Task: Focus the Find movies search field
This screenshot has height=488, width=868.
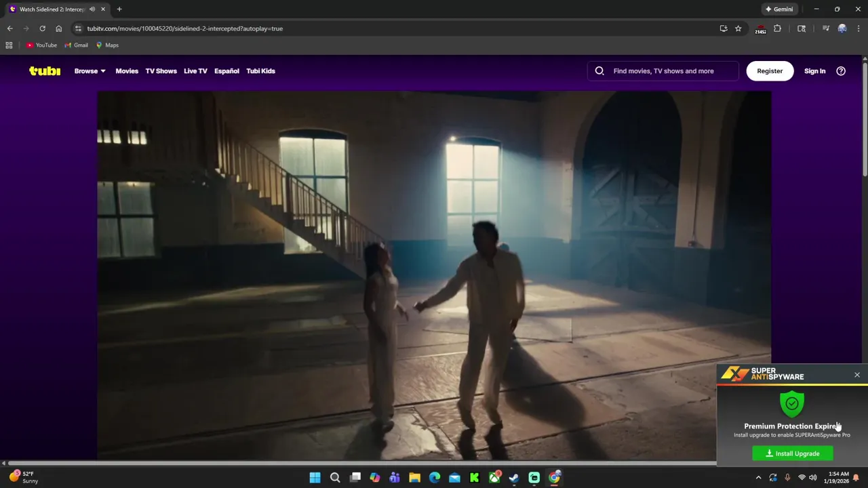Action: click(x=663, y=70)
